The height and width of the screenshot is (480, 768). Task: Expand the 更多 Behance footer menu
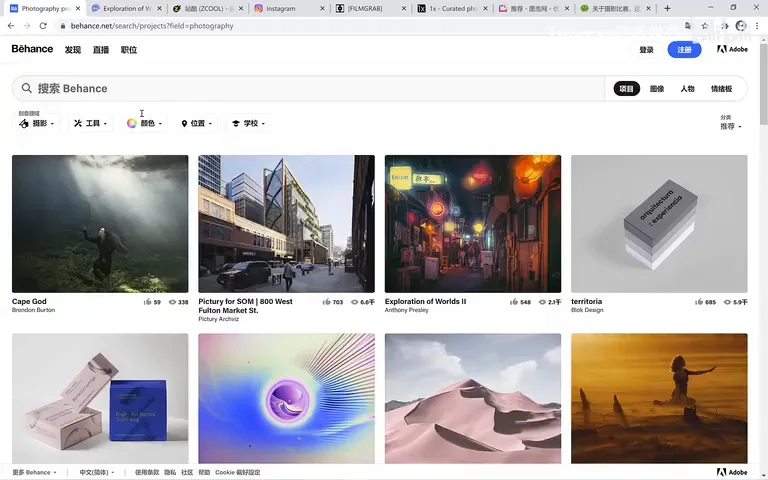click(x=34, y=472)
